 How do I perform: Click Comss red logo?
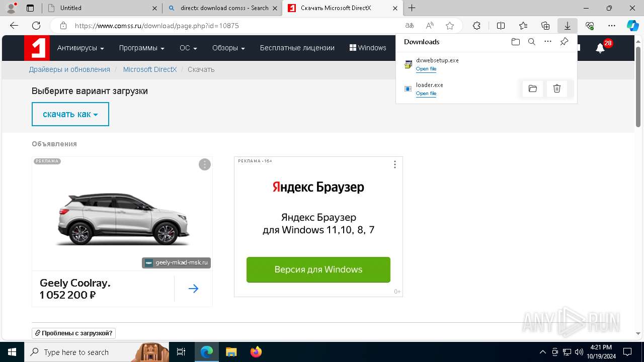(37, 48)
